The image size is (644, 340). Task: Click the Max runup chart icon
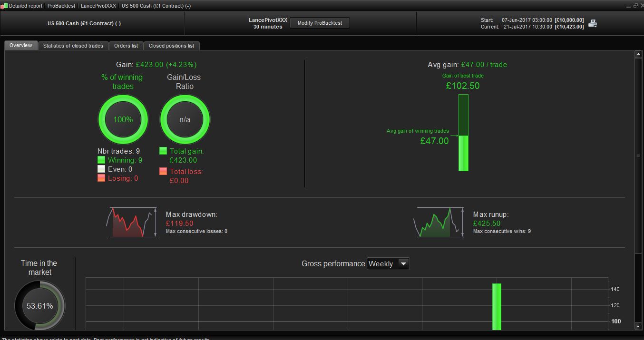tap(439, 222)
